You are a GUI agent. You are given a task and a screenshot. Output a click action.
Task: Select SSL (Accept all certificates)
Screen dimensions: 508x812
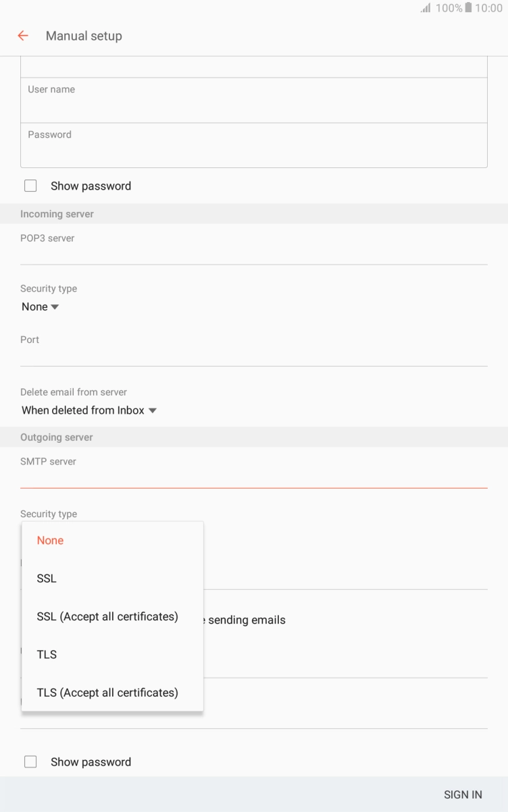107,616
